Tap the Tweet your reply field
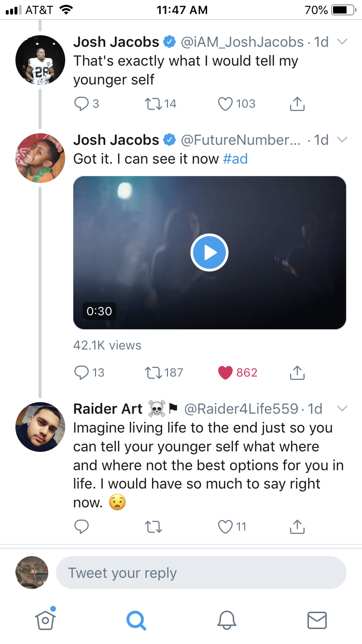The width and height of the screenshot is (362, 644). click(201, 573)
